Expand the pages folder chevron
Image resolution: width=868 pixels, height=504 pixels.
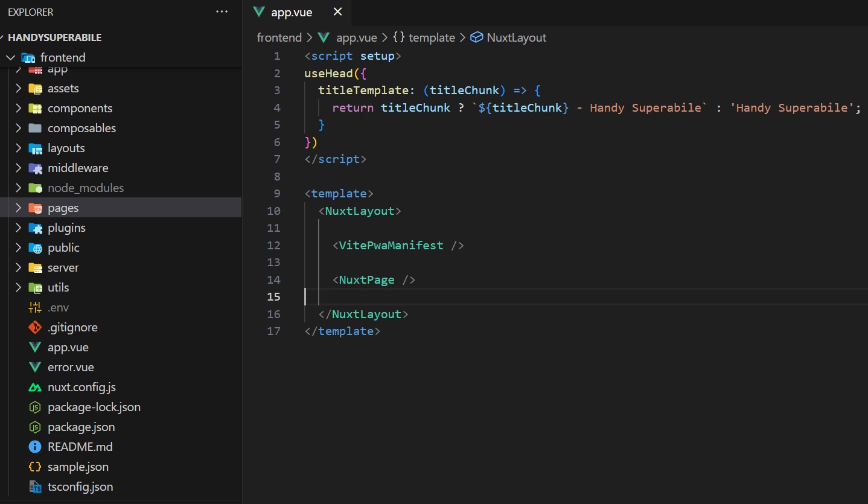[x=19, y=208]
